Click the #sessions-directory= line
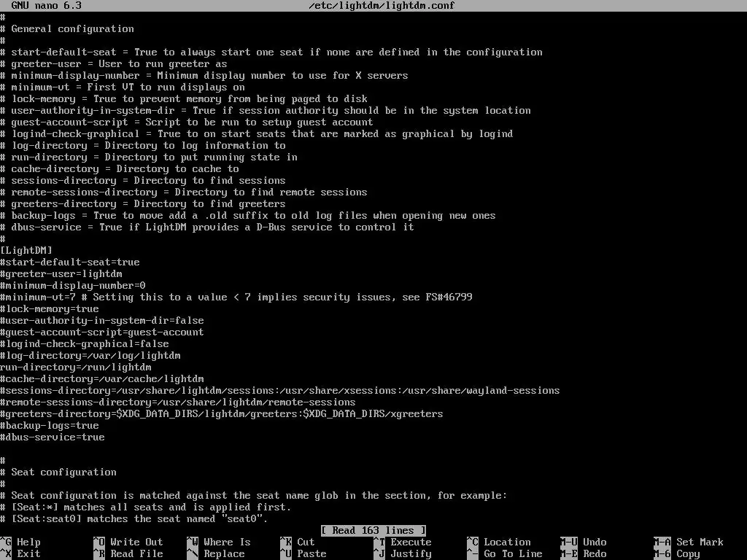Image resolution: width=747 pixels, height=560 pixels. pos(280,391)
